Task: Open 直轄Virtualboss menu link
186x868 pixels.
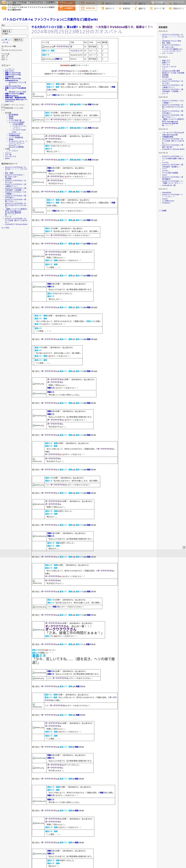Action: click(12, 96)
